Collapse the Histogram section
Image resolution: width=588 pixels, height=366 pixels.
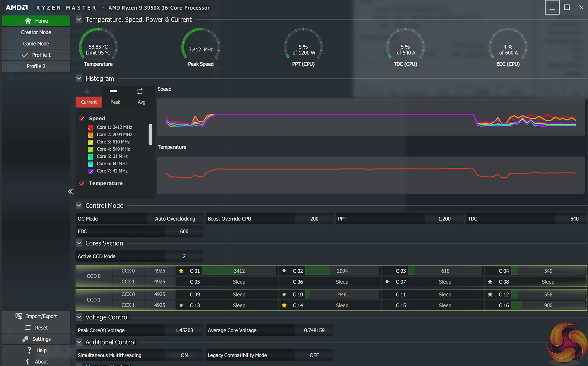(x=79, y=78)
